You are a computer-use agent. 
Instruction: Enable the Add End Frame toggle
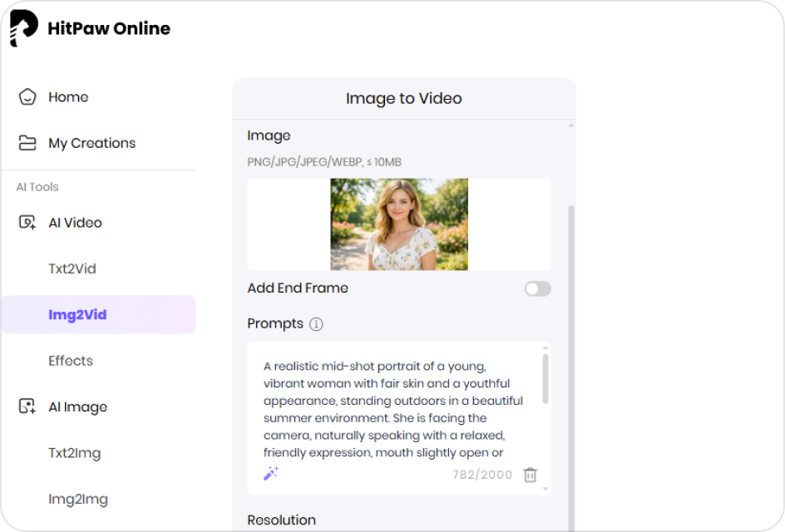point(537,288)
